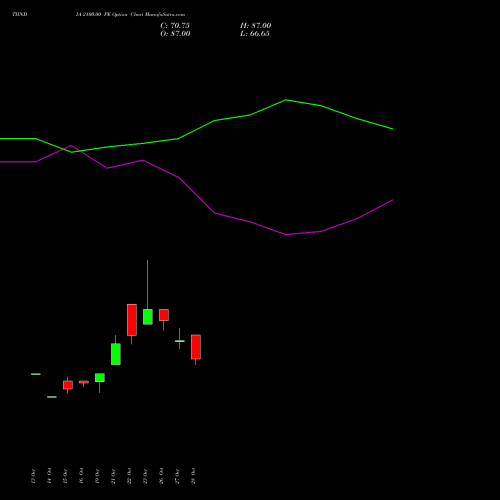Image resolution: width=500 pixels, height=500 pixels.
Task: Click the PE Option Chart title text
Action: click(x=130, y=15)
